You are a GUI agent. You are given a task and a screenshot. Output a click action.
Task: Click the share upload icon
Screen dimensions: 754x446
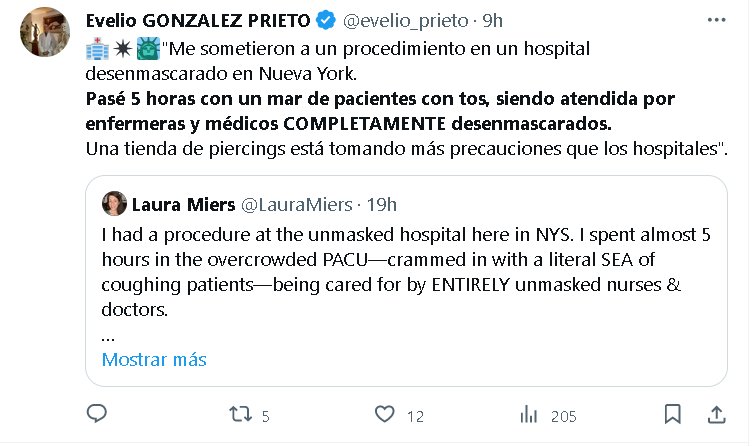(x=717, y=414)
